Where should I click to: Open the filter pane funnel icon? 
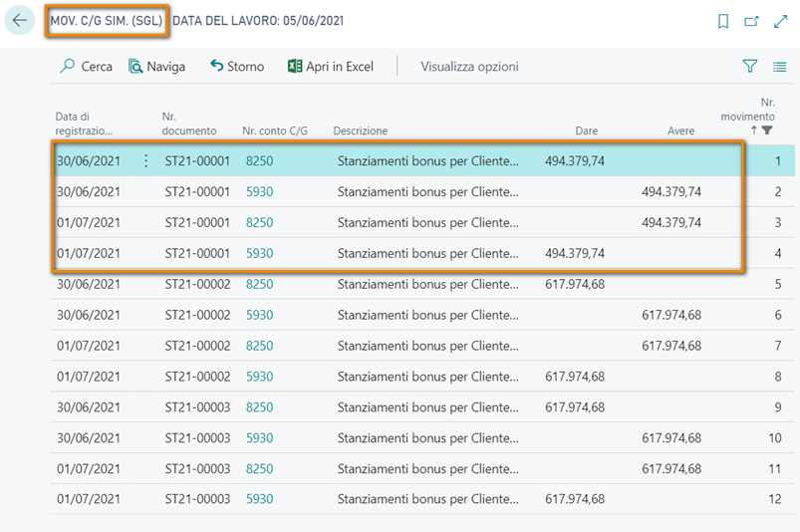(x=750, y=67)
